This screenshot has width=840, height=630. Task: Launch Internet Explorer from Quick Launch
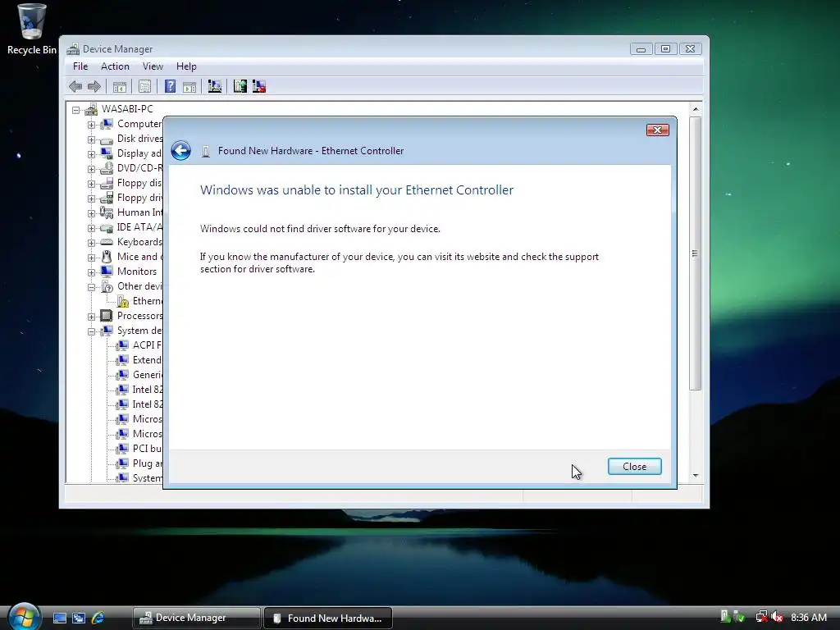pos(98,618)
